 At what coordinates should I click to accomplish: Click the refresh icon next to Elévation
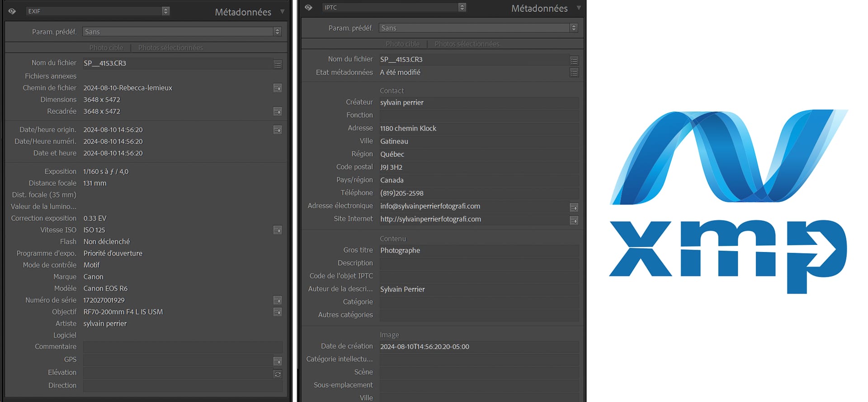(278, 374)
